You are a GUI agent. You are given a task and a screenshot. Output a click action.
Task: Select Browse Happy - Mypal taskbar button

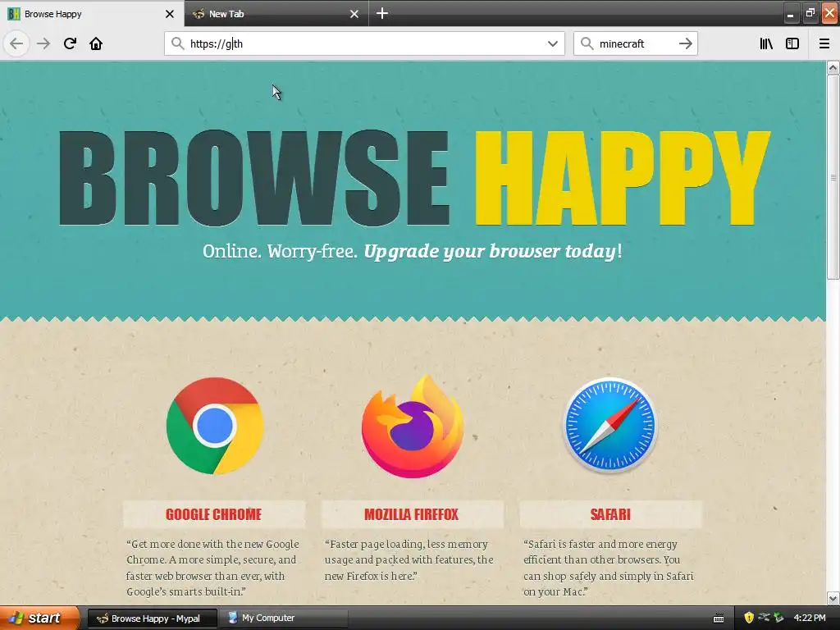152,619
